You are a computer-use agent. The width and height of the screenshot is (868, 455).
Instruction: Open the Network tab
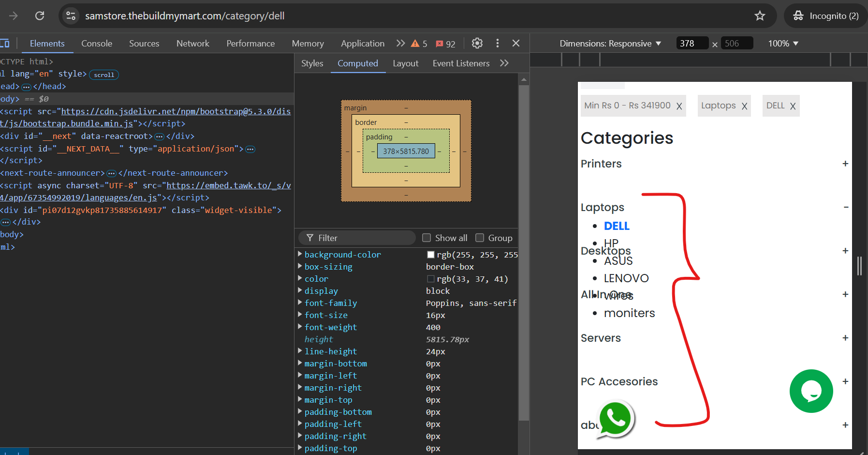193,44
